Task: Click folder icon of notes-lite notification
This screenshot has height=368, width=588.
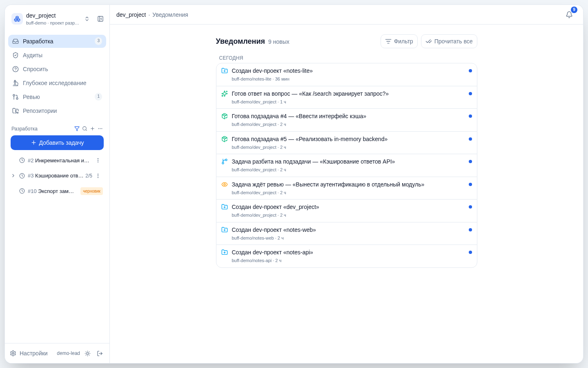Action: [225, 71]
